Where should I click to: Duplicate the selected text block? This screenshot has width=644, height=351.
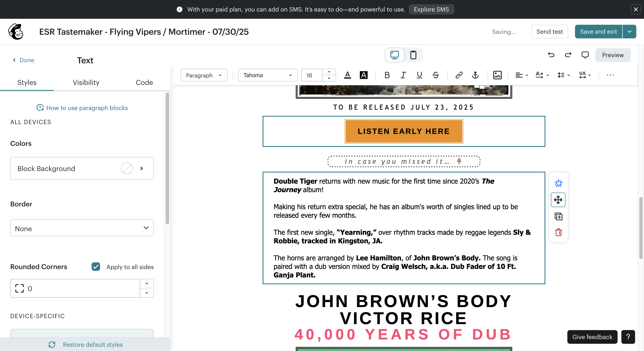point(558,216)
